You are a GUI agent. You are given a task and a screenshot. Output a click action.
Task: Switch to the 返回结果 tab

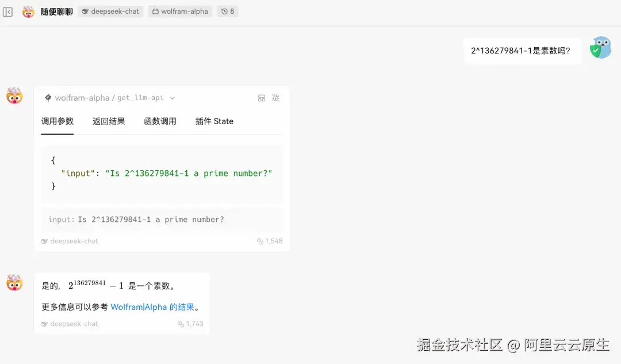tap(108, 121)
